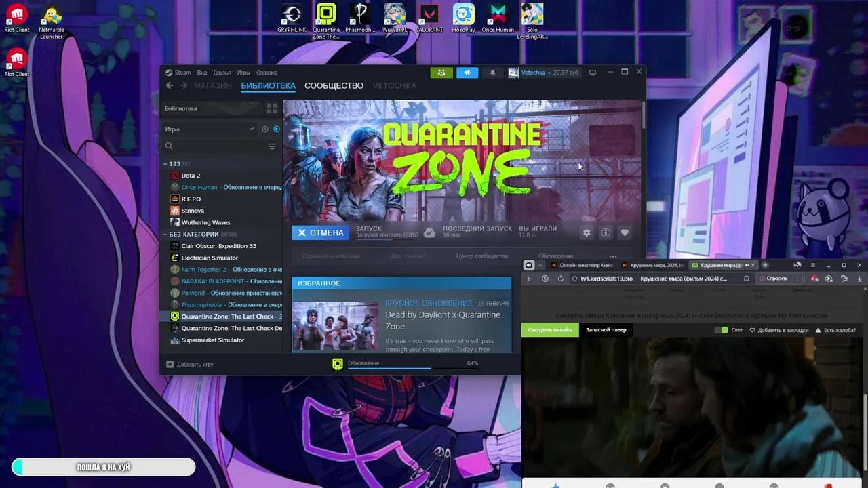The width and height of the screenshot is (868, 488).
Task: Open VALORANT desktop shortcut
Action: 429,18
